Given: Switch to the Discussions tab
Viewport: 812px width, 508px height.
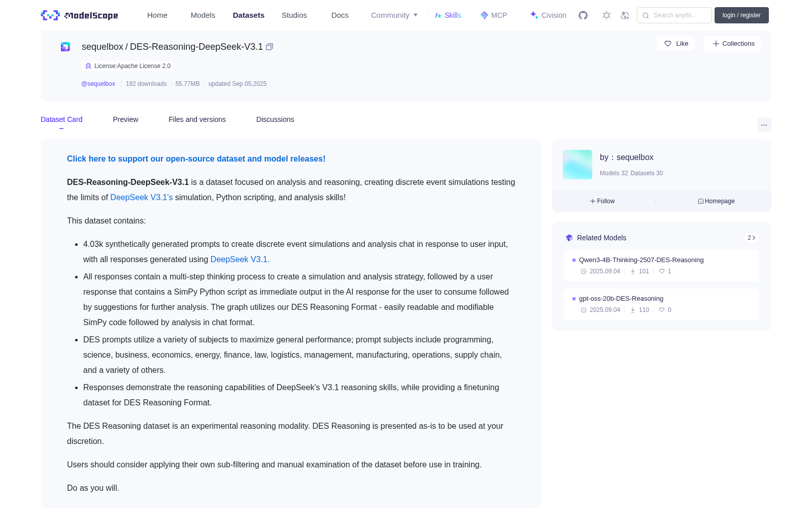Looking at the screenshot, I should (275, 119).
